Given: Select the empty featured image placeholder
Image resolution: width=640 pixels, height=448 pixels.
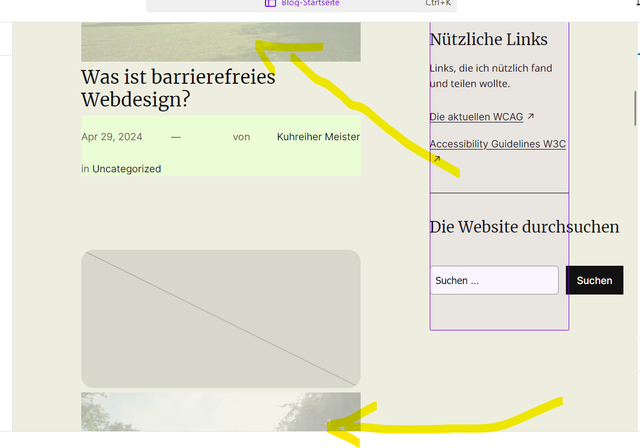Looking at the screenshot, I should 221,319.
